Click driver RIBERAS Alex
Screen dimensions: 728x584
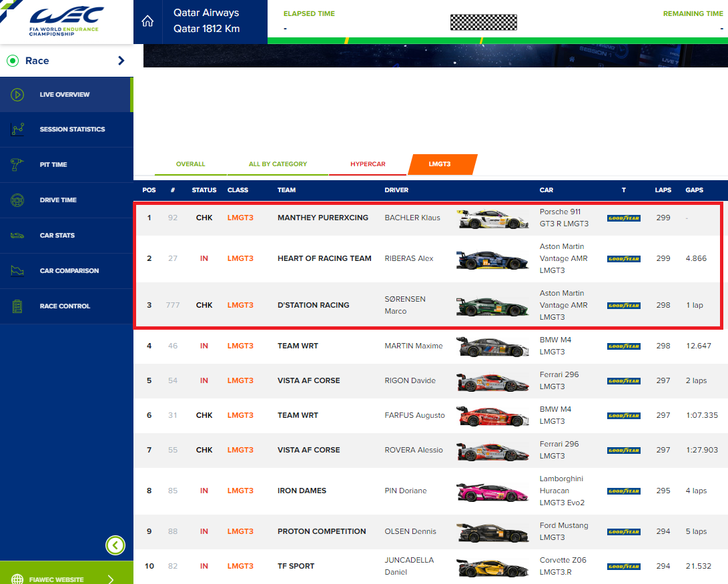coord(409,258)
